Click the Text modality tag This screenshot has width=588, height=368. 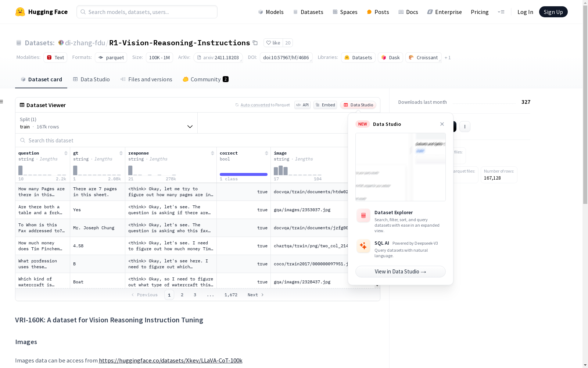click(55, 57)
